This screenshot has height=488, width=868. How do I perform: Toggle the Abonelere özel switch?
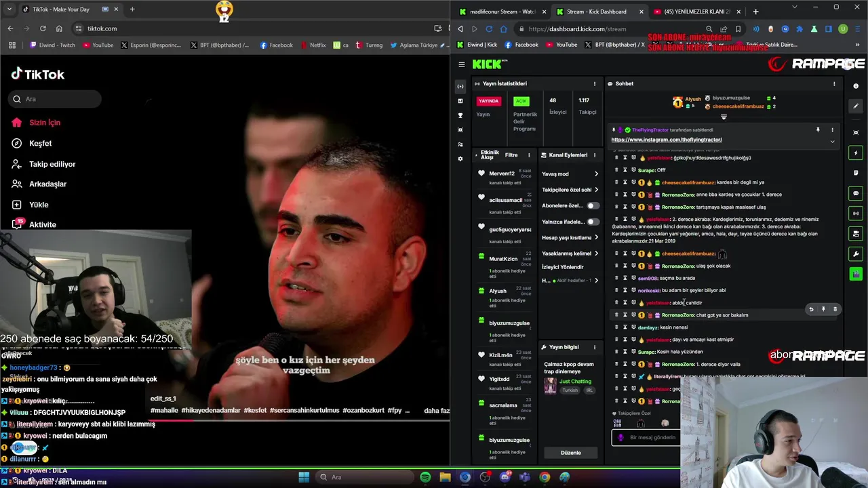(593, 205)
